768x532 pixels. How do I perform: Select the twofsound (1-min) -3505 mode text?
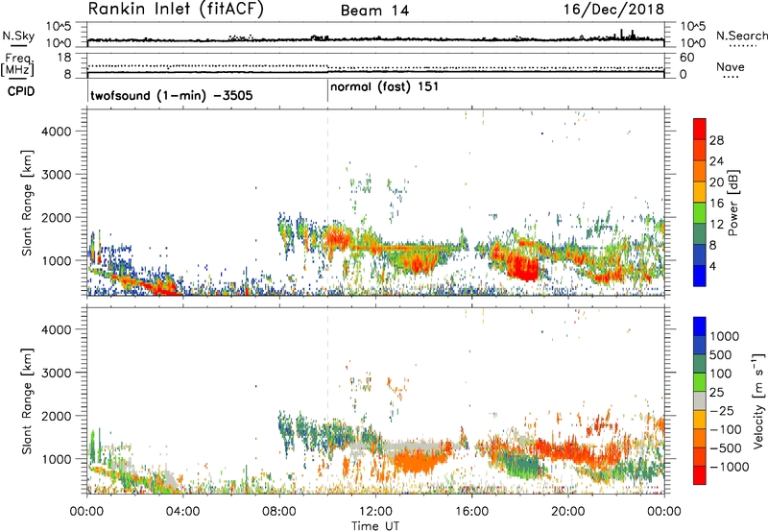tap(172, 95)
